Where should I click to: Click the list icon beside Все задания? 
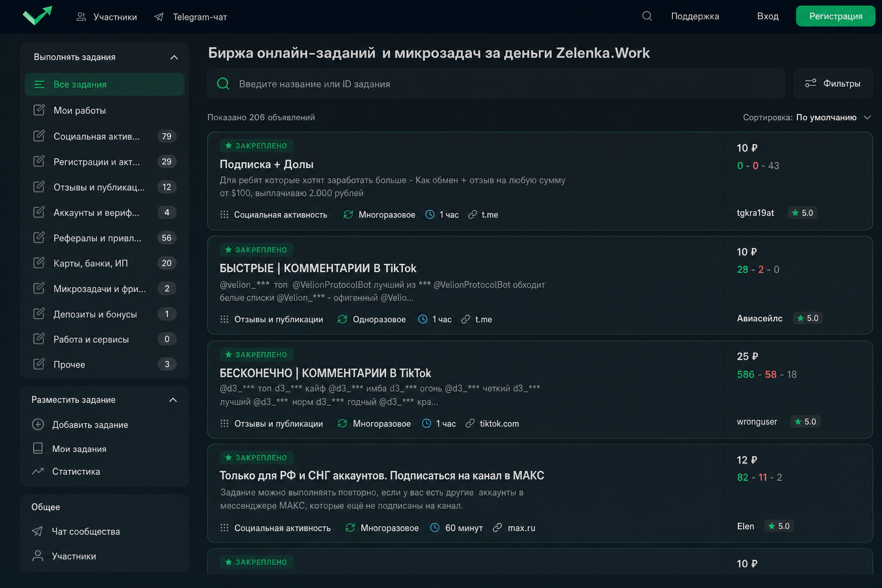(x=40, y=84)
